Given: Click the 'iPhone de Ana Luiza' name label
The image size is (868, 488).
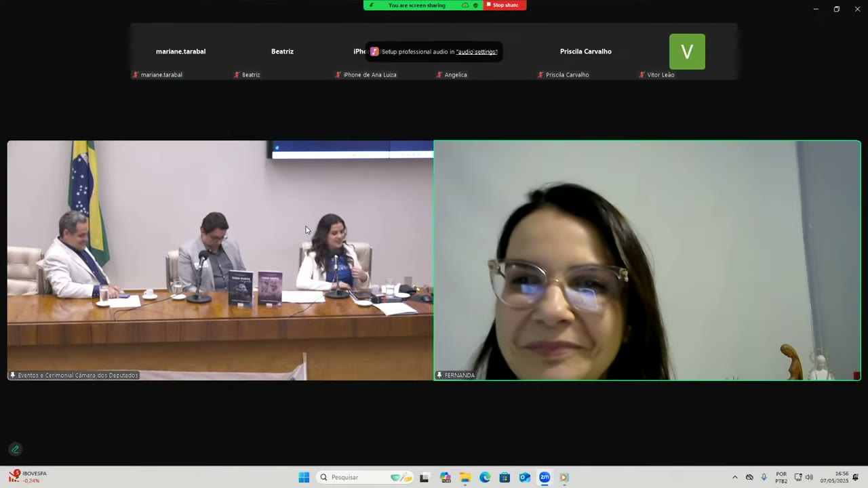Looking at the screenshot, I should coord(370,75).
